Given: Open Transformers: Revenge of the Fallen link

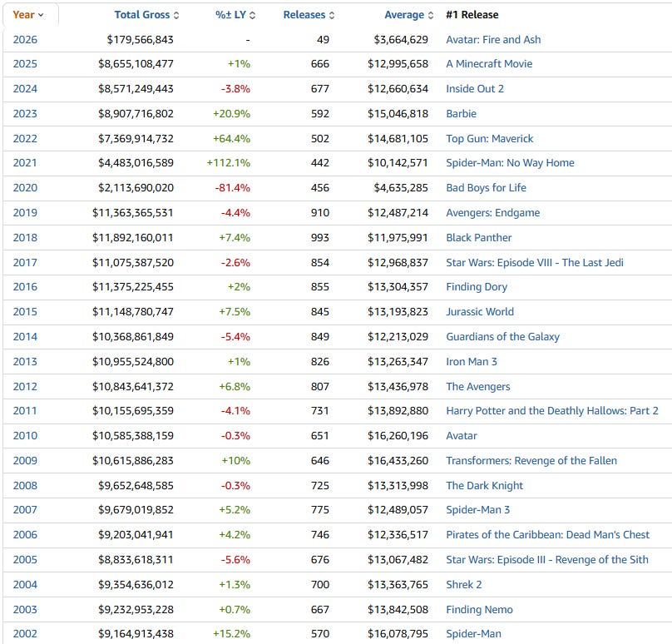Looking at the screenshot, I should coord(531,460).
